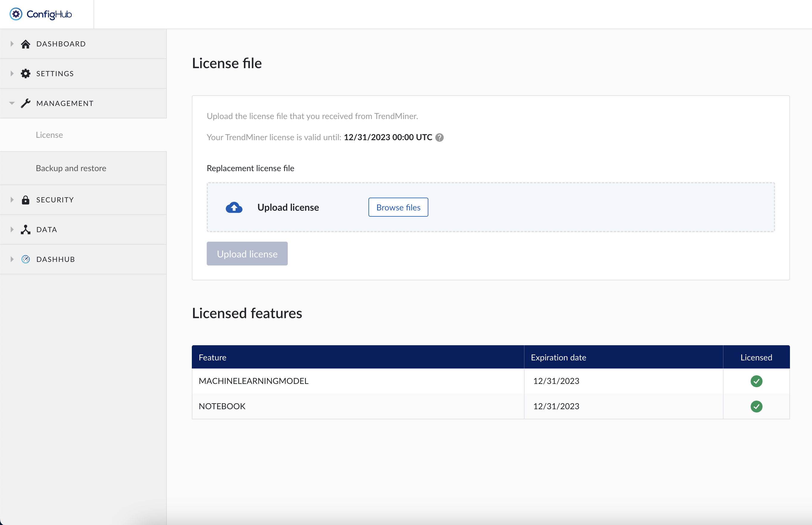Click the MACHINELEARNINGMODEL feature cell
Screen dimensions: 812x525
[358, 381]
